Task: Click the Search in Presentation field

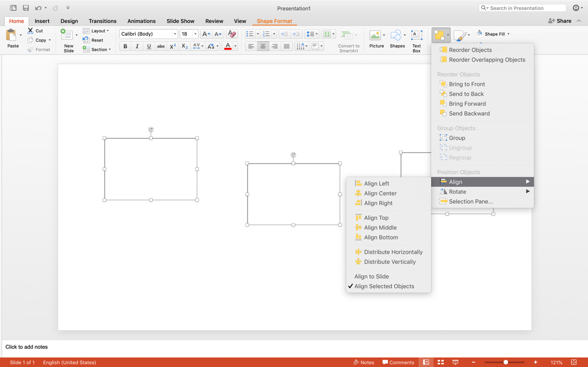Action: (x=522, y=8)
